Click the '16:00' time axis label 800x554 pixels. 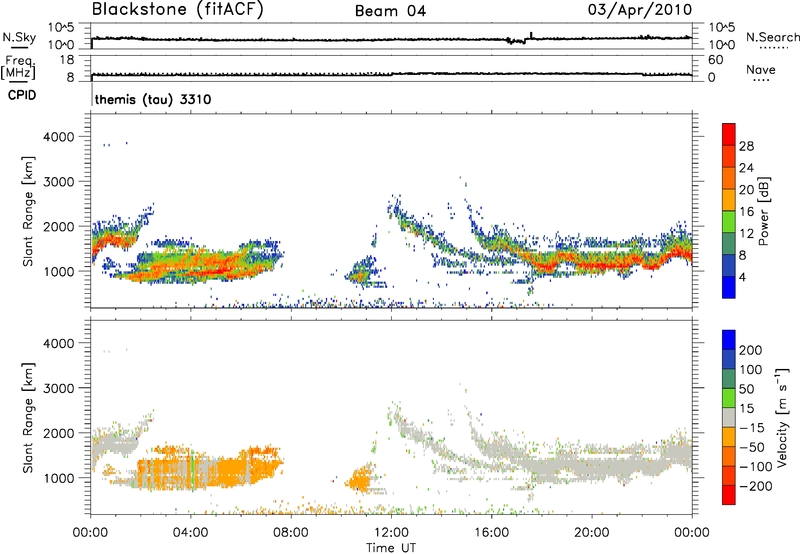click(491, 533)
